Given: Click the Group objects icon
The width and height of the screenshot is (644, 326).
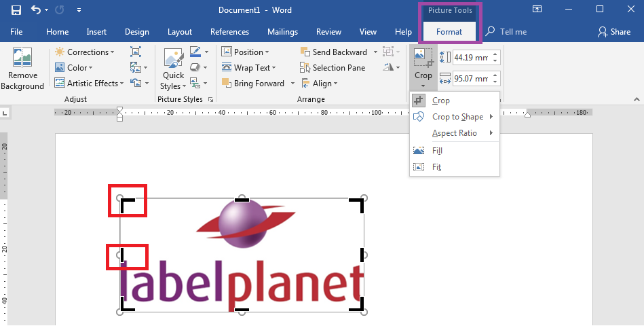Looking at the screenshot, I should [388, 52].
